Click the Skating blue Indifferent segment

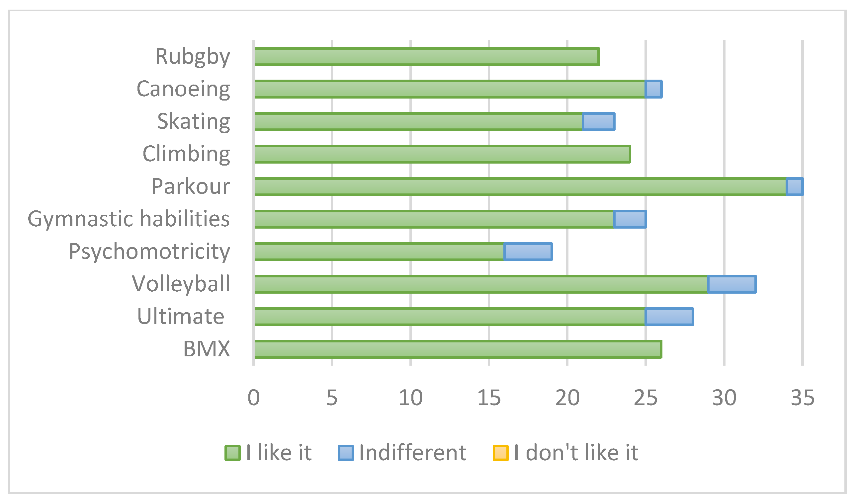(x=599, y=122)
